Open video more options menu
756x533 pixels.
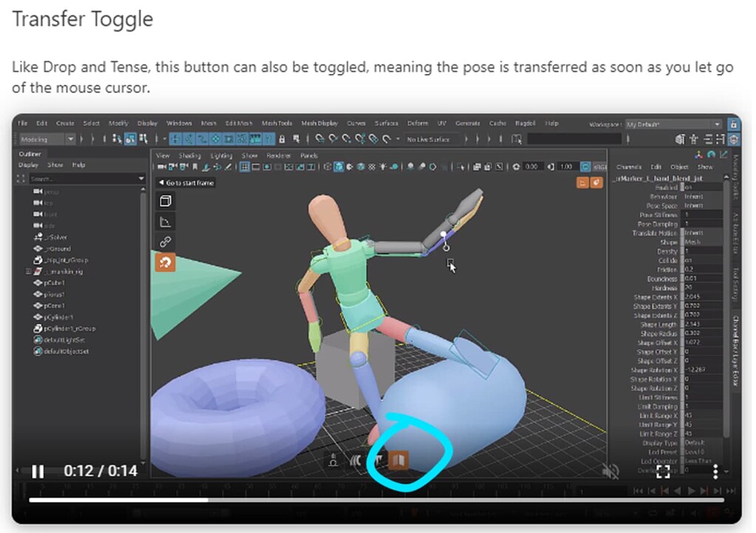tap(715, 471)
